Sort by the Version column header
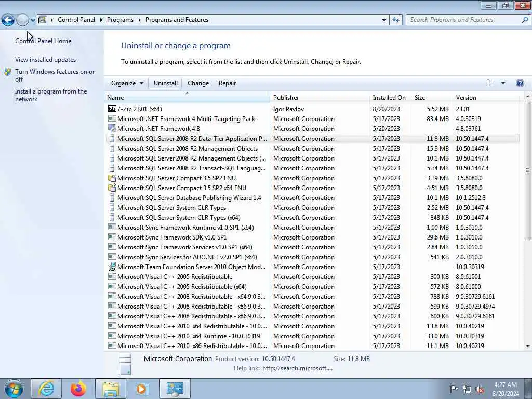 (x=486, y=97)
